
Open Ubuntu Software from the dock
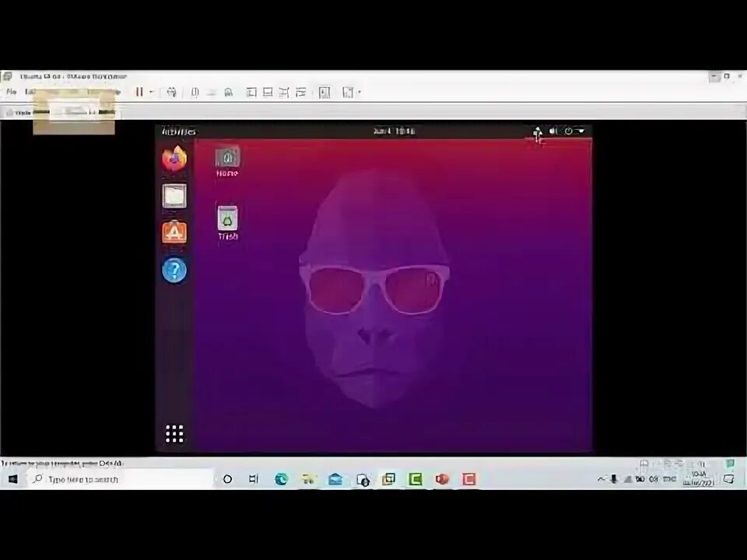[174, 233]
